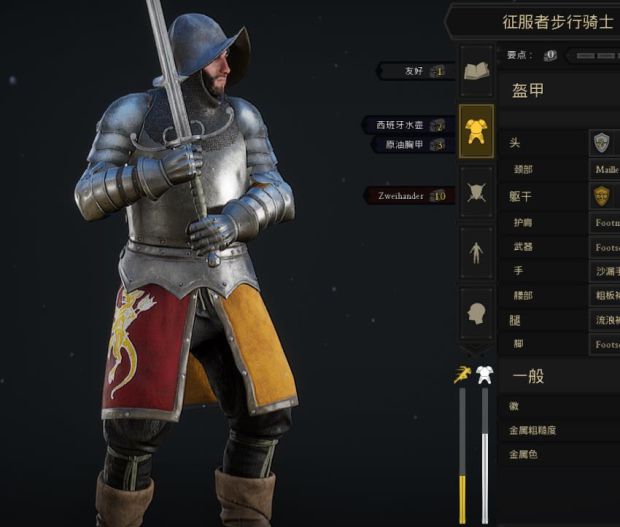Viewport: 620px width, 527px height.
Task: Open the crossed swords weapons icon
Action: [476, 193]
